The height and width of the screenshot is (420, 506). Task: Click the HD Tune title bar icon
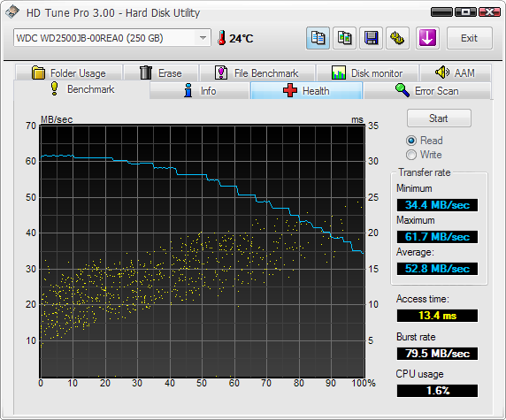pyautogui.click(x=11, y=11)
